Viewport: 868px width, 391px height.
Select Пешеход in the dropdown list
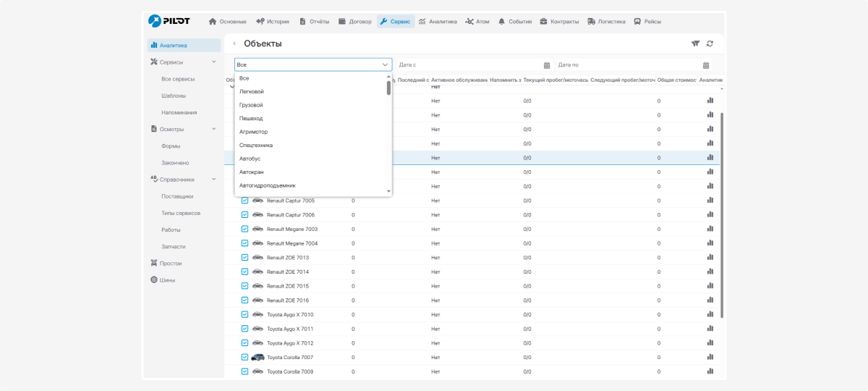(313, 118)
